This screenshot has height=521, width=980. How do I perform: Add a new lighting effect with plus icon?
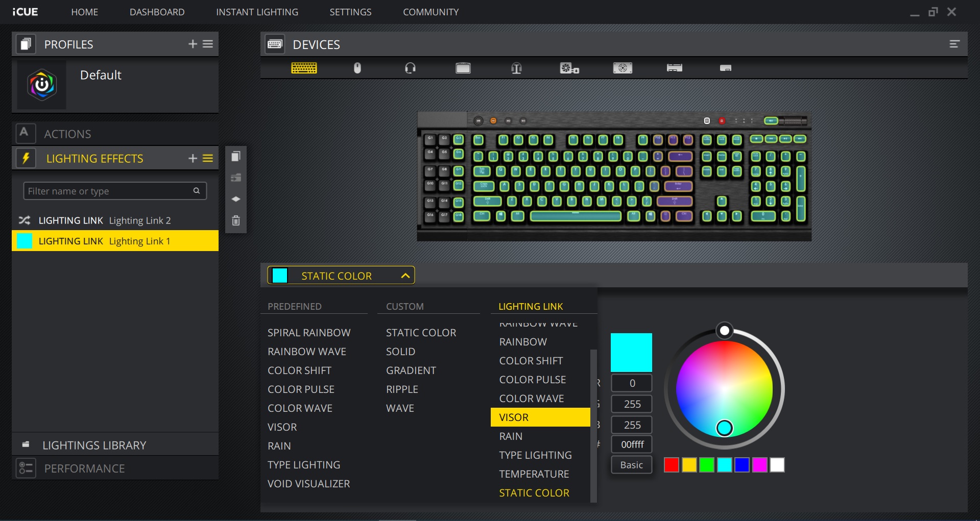[x=193, y=158]
